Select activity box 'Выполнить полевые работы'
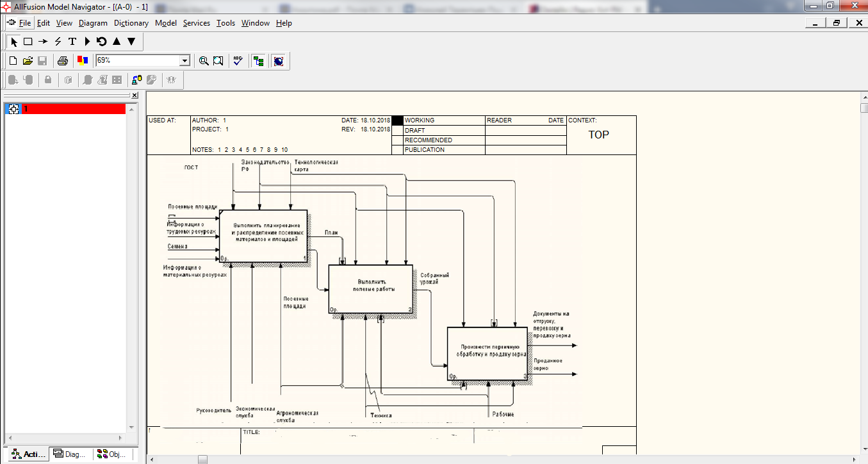Image resolution: width=868 pixels, height=464 pixels. tap(372, 289)
